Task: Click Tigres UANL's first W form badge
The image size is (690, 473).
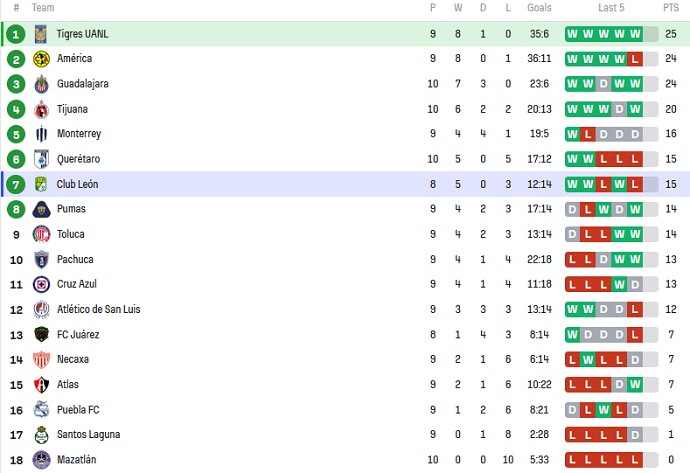Action: coord(573,34)
